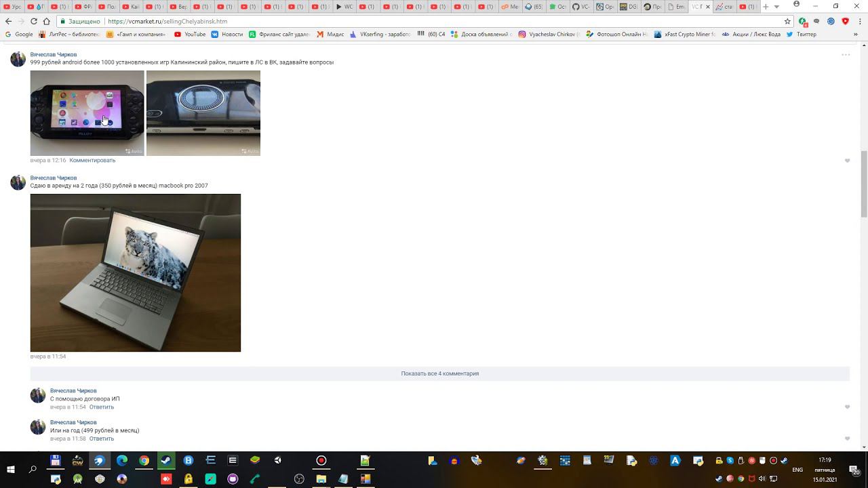Open the blue A taskbar app
Image resolution: width=868 pixels, height=488 pixels.
click(x=675, y=461)
